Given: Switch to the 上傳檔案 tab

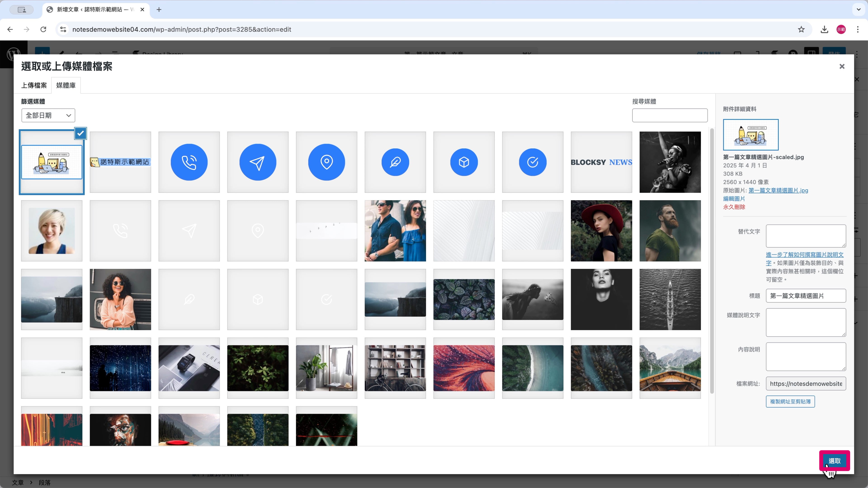Looking at the screenshot, I should click(x=34, y=85).
